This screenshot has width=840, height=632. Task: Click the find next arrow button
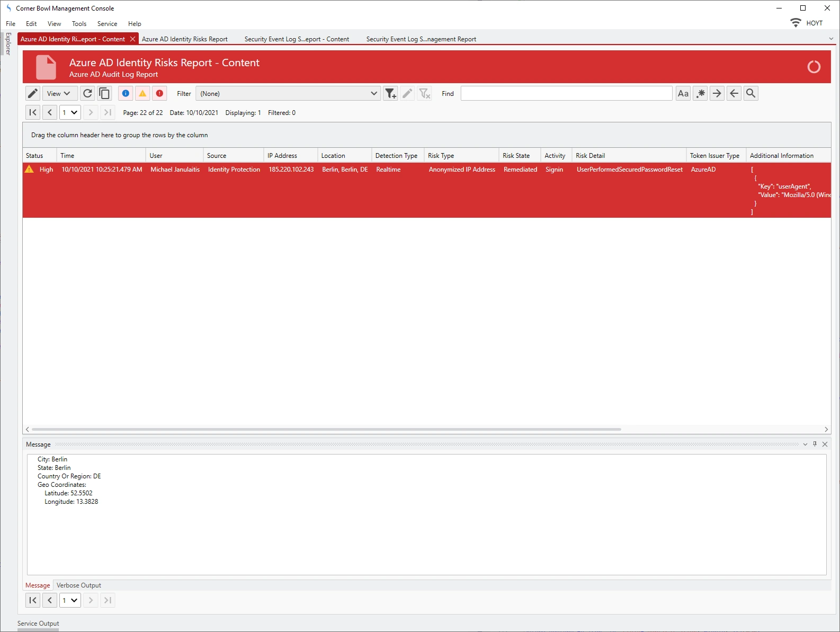point(717,93)
